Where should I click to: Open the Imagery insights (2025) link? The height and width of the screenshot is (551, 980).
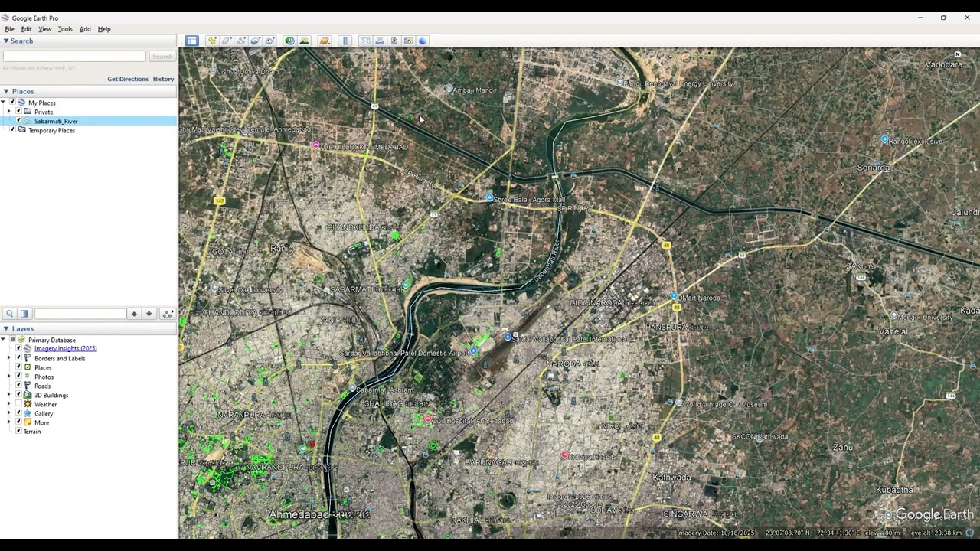pos(65,349)
